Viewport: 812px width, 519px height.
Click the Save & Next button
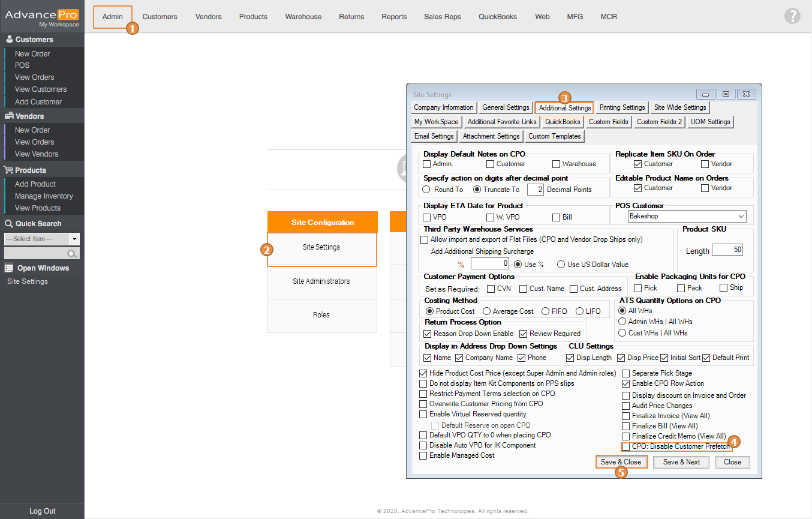click(681, 462)
